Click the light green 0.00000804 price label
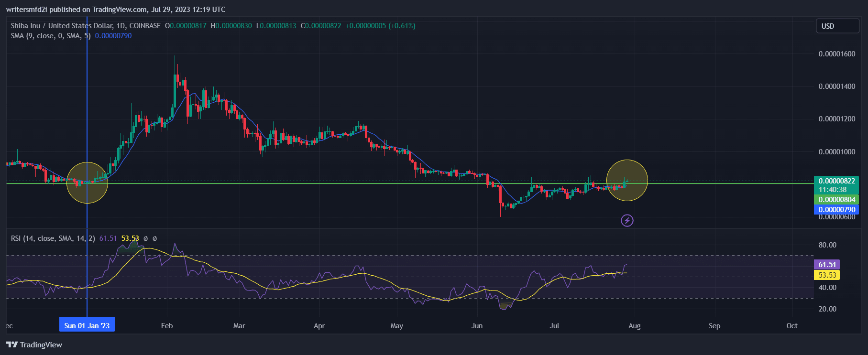 [x=836, y=200]
